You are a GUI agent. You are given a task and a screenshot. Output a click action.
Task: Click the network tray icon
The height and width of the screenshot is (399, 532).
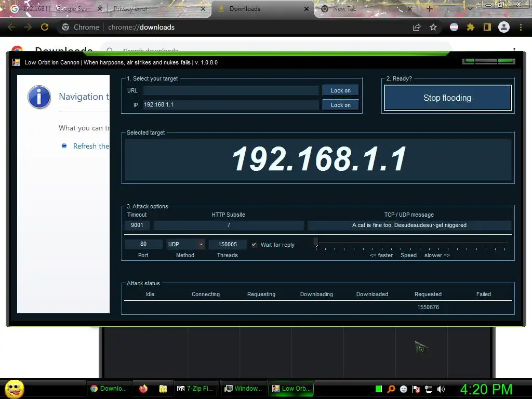429,389
